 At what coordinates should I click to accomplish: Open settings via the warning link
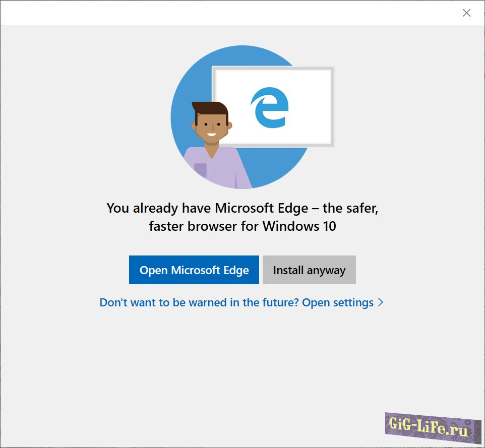(x=241, y=303)
